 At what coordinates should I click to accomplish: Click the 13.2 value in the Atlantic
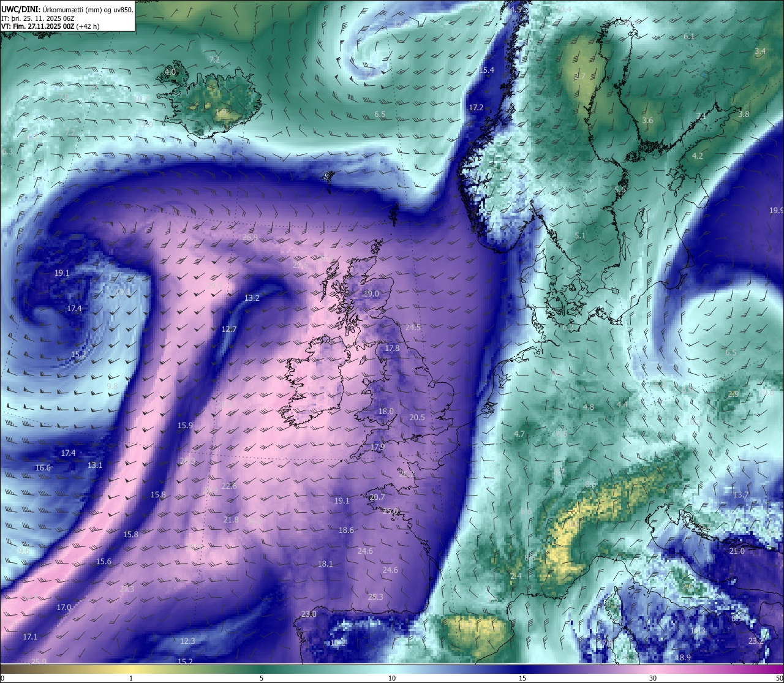tap(252, 298)
